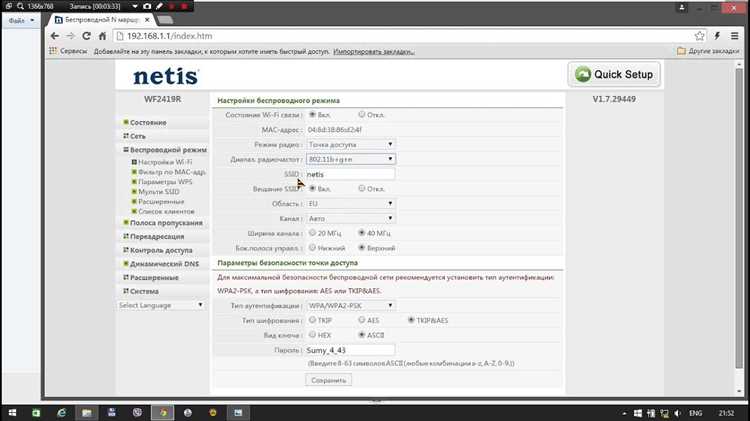
Task: Open the green store app on taskbar
Action: tap(36, 412)
